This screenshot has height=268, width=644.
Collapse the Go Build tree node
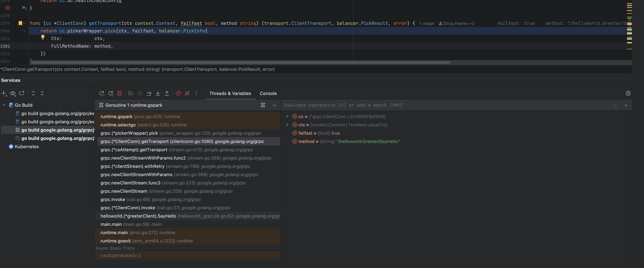coord(4,105)
